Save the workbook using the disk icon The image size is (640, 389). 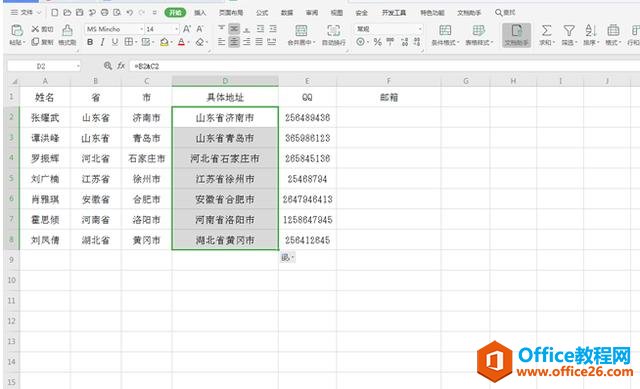point(80,13)
